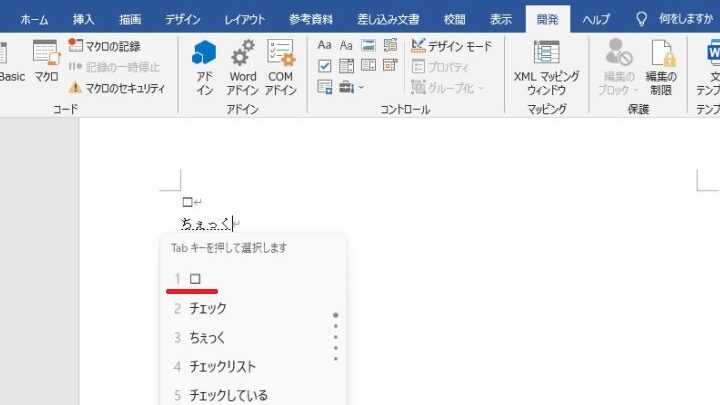This screenshot has height=405, width=720.
Task: Switch to the デザイン tab
Action: (x=183, y=19)
